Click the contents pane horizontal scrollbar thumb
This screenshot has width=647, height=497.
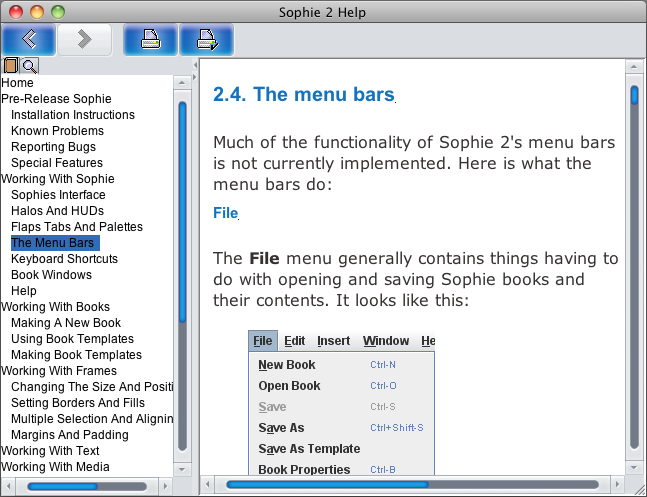(63, 486)
